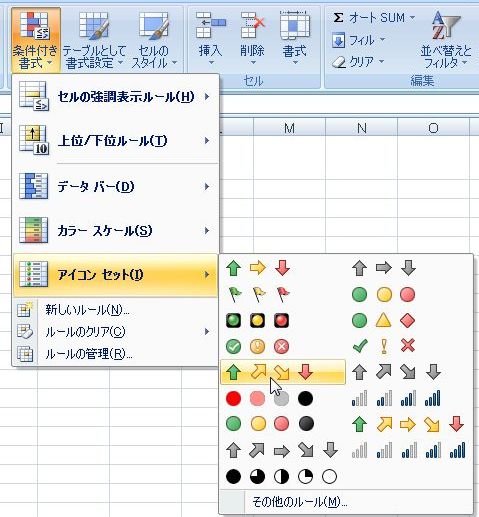Expand the 書式 dropdown arrow under the format icon
This screenshot has width=479, height=517.
295,63
